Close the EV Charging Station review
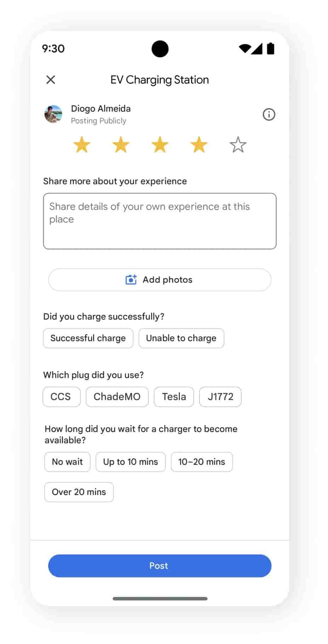Image resolution: width=328 pixels, height=644 pixels. click(51, 80)
